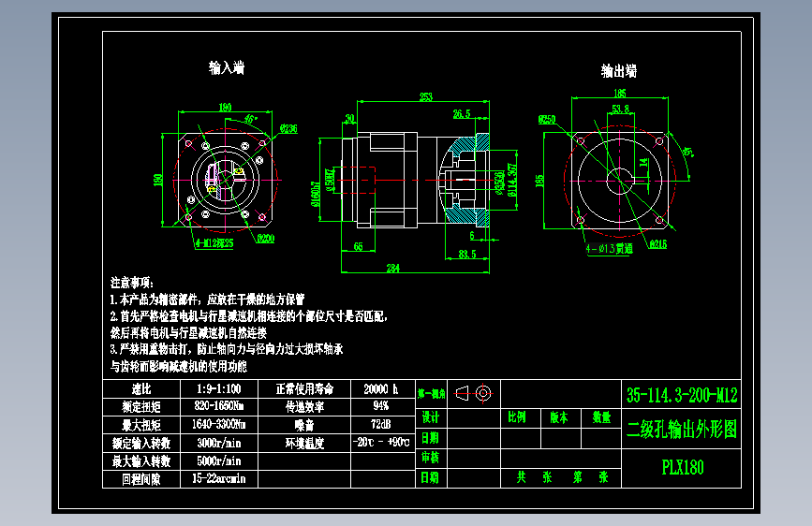Select the 输入端 view label
This screenshot has height=526, width=812.
227,67
